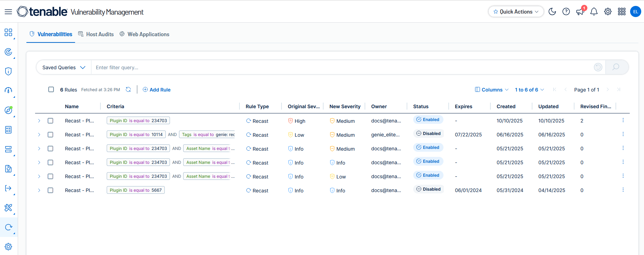Image resolution: width=644 pixels, height=255 pixels.
Task: Open the help question mark icon
Action: [566, 11]
